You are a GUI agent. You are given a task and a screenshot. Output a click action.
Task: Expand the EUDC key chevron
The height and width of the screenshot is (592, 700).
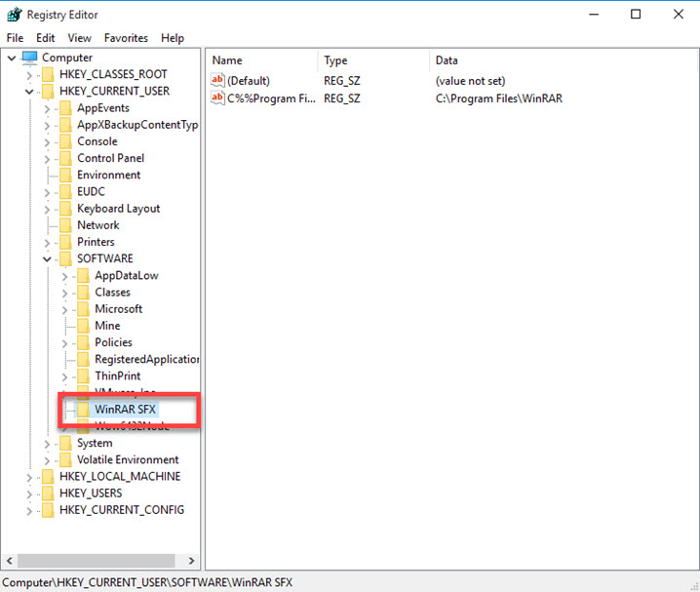tap(47, 192)
